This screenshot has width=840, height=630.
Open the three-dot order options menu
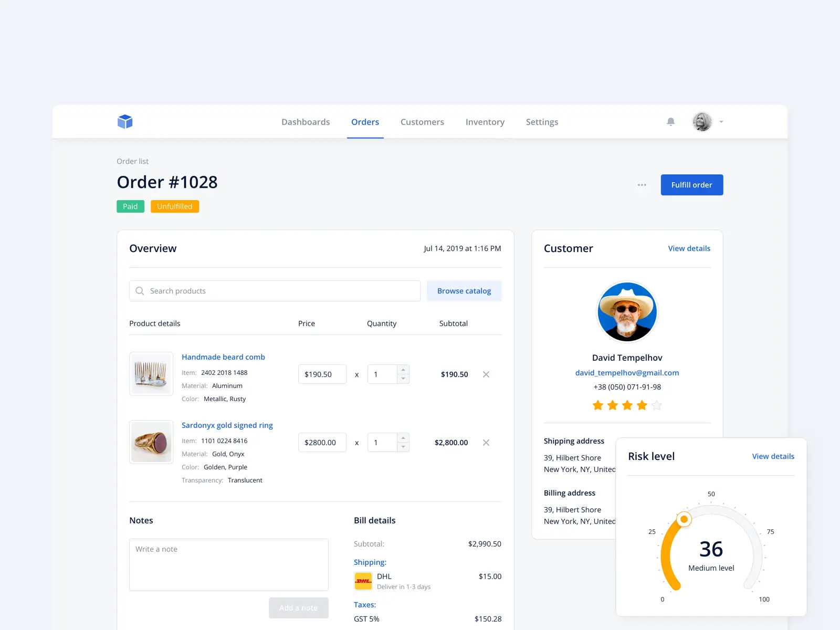tap(642, 185)
